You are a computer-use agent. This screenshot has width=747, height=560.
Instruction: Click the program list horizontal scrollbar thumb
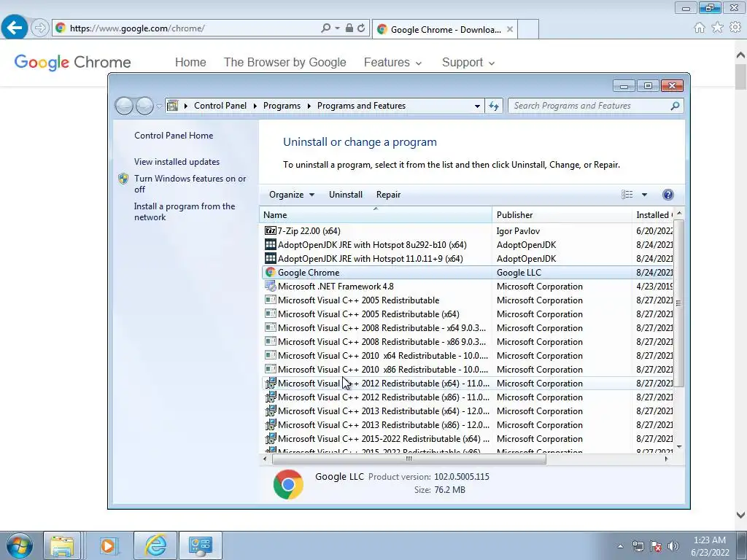[409, 459]
